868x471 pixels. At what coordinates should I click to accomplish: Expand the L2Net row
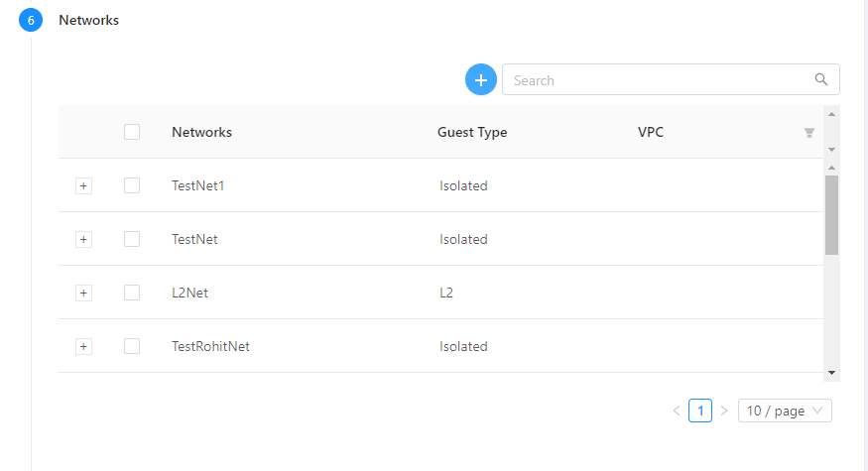[x=84, y=293]
